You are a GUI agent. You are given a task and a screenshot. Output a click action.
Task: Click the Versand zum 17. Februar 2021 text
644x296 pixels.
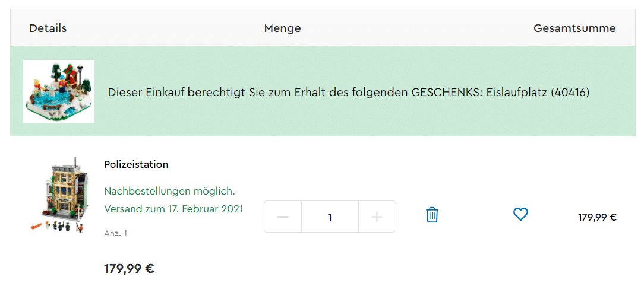coord(173,209)
